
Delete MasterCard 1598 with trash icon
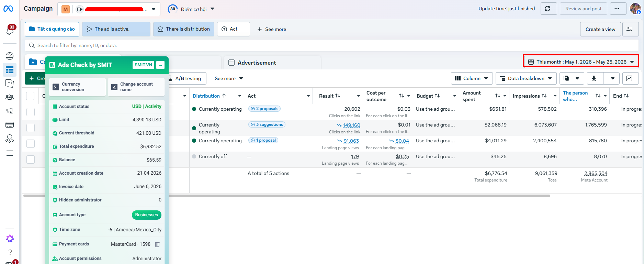tap(157, 244)
